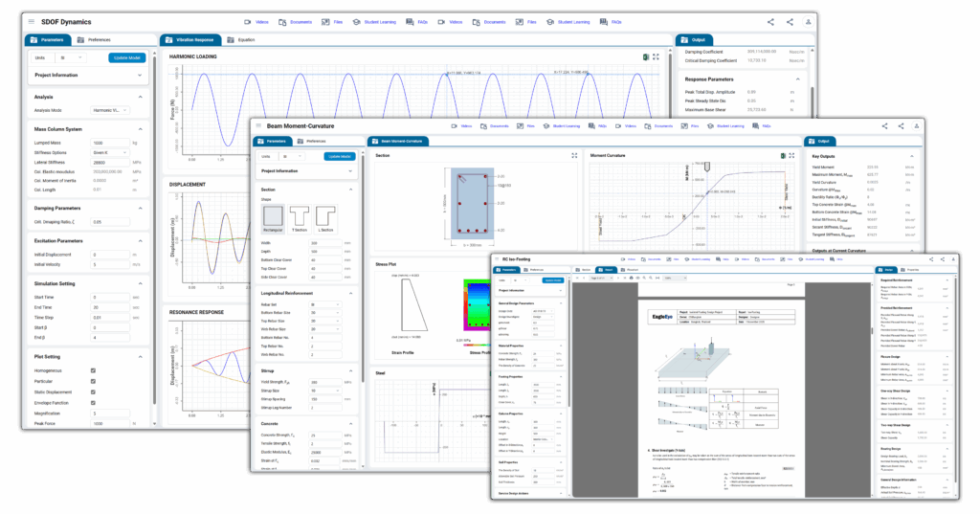Uncheck the Static Displacement checkbox
The width and height of the screenshot is (980, 514).
pyautogui.click(x=92, y=391)
